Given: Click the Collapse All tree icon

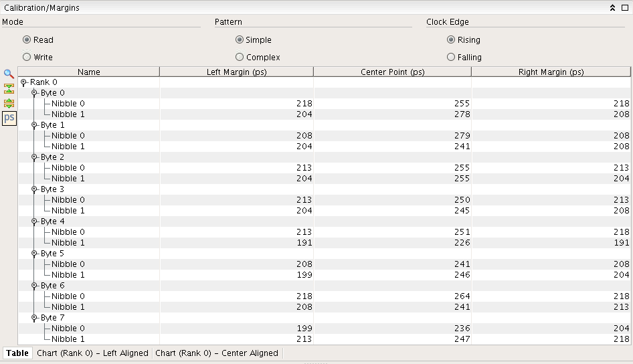Looking at the screenshot, I should pyautogui.click(x=9, y=89).
